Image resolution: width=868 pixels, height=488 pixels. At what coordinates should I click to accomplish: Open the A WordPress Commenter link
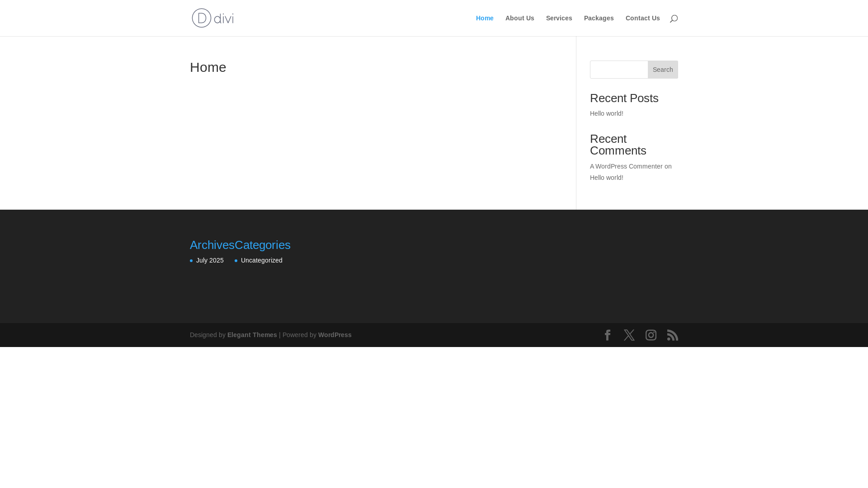(x=626, y=166)
